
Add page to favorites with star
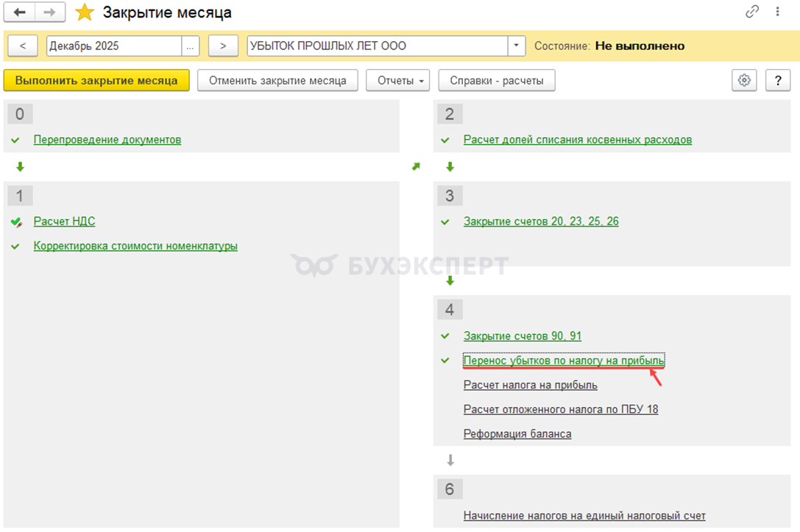tap(85, 13)
